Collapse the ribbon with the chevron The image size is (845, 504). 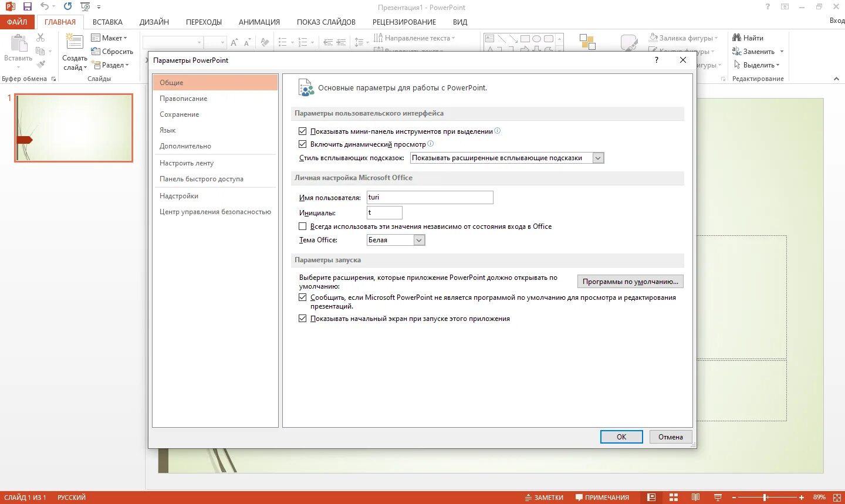836,79
